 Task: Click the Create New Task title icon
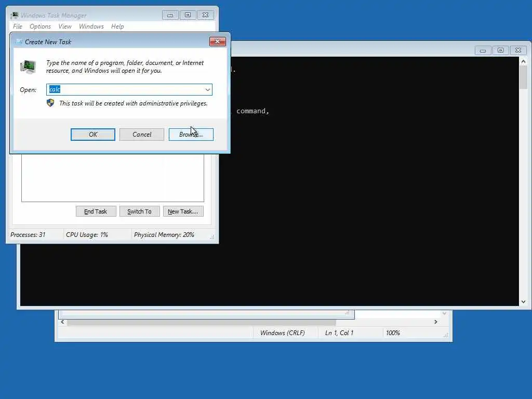[x=19, y=42]
